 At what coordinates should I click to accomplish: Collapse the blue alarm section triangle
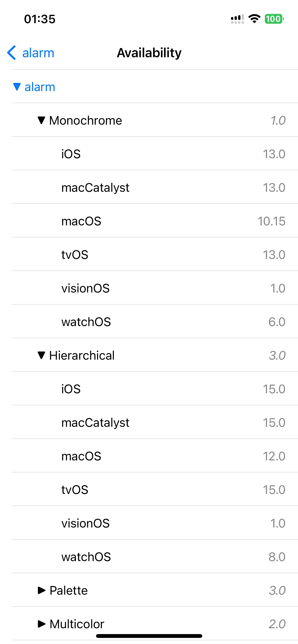(x=17, y=87)
